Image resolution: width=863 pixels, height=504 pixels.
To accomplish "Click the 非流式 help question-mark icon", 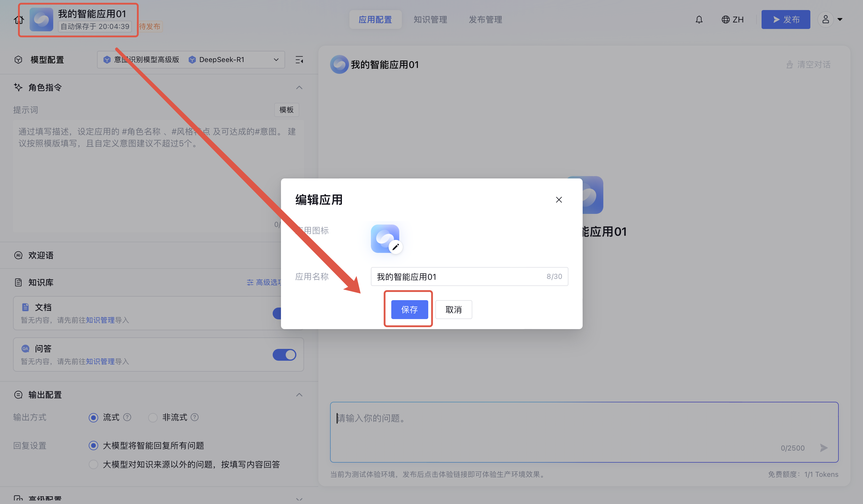I will coord(195,417).
